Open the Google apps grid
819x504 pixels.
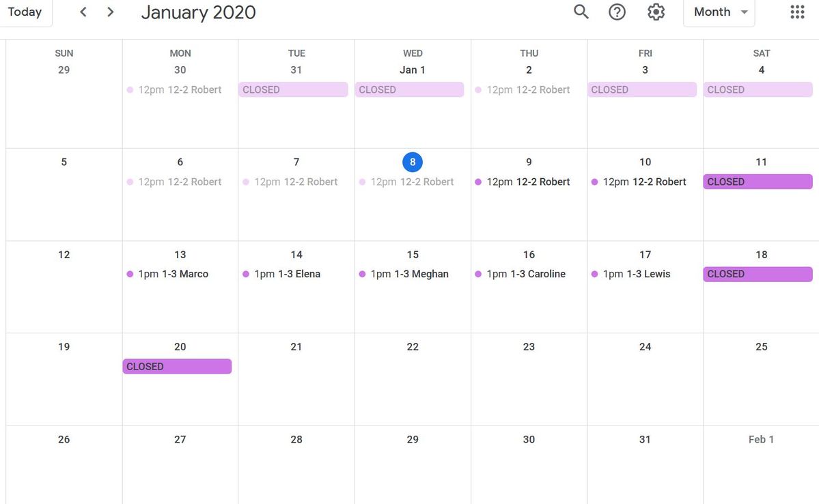point(797,12)
